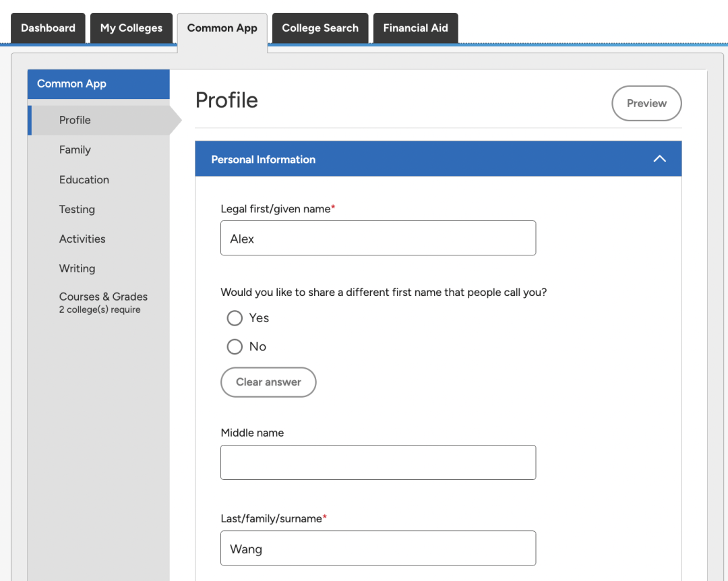Image resolution: width=728 pixels, height=581 pixels.
Task: Switch to My Colleges tab
Action: point(131,28)
